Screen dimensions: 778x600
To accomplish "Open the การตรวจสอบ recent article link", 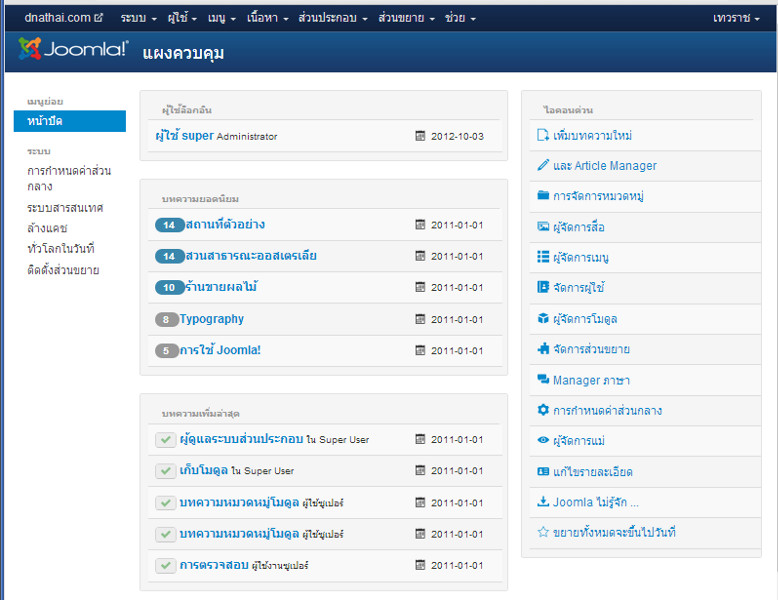I will (214, 565).
